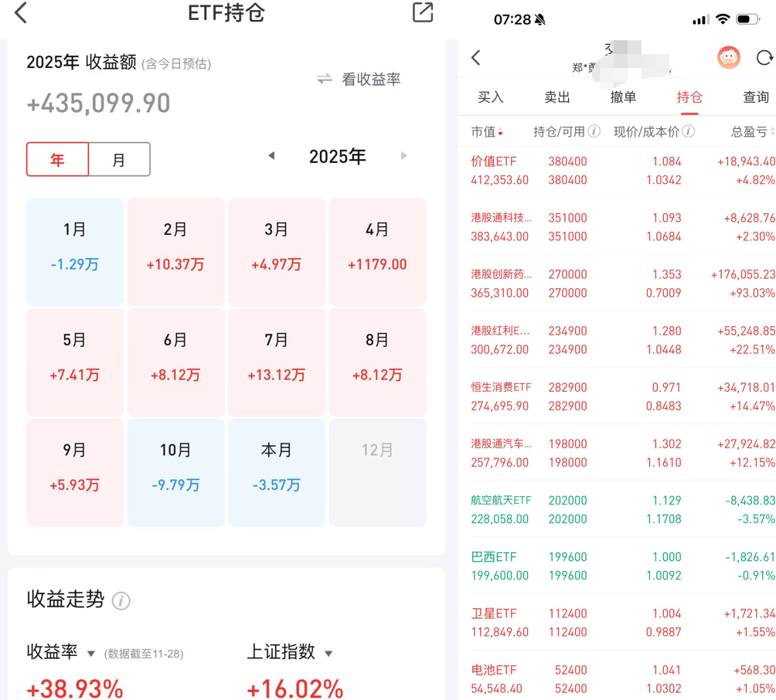Image resolution: width=776 pixels, height=700 pixels.
Task: Switch to 月 view toggle
Action: pos(117,159)
